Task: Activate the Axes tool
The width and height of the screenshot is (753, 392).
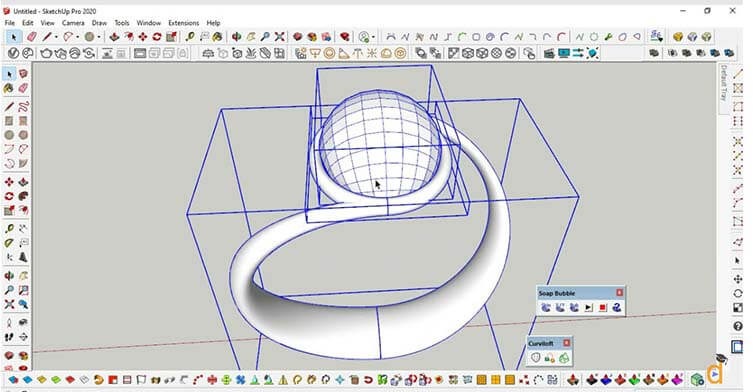Action: point(9,257)
